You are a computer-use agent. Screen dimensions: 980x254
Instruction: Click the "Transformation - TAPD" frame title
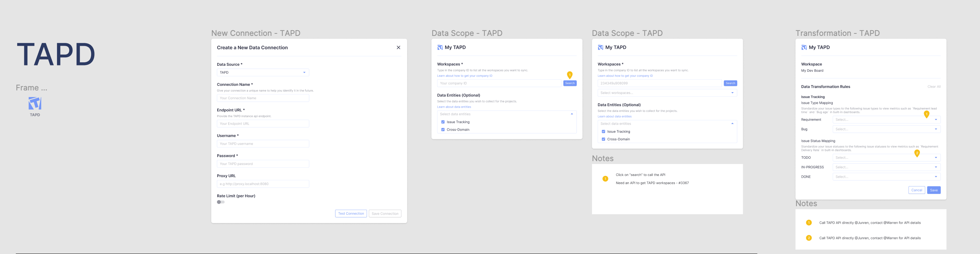pos(837,33)
